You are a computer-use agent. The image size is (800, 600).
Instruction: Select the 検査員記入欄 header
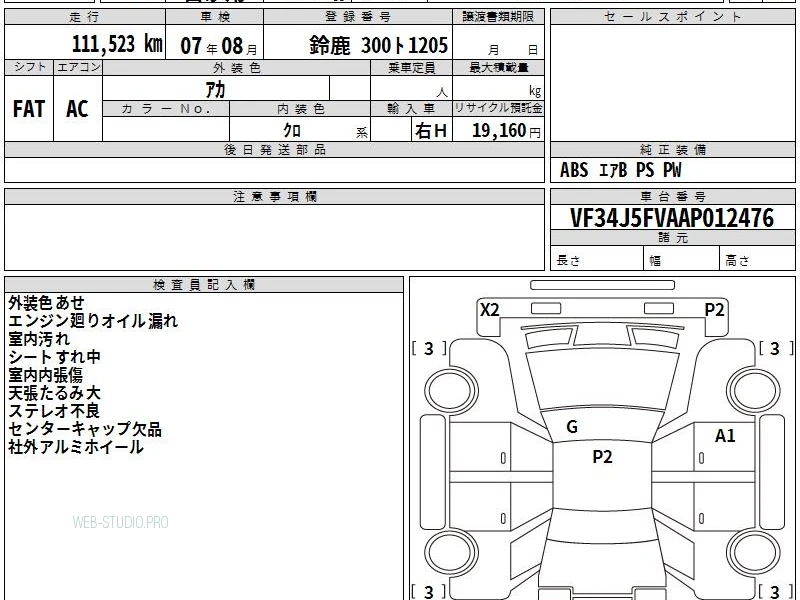(x=204, y=285)
